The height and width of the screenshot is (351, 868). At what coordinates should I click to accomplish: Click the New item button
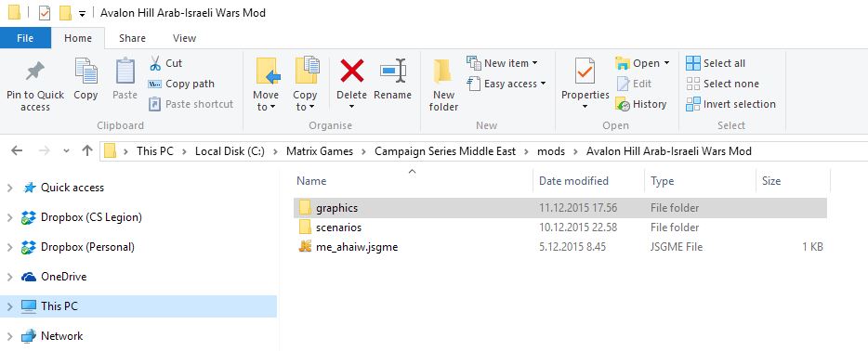pos(502,63)
